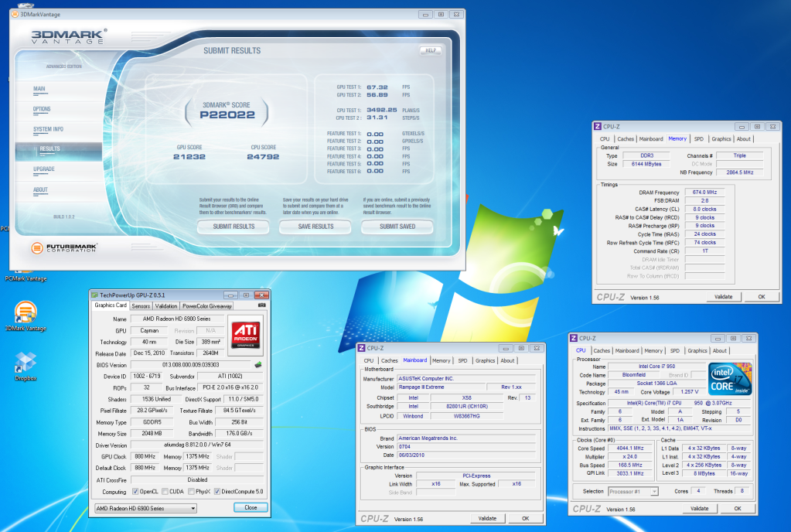This screenshot has width=791, height=532.
Task: Click the GPU score value 21232
Action: tap(189, 157)
